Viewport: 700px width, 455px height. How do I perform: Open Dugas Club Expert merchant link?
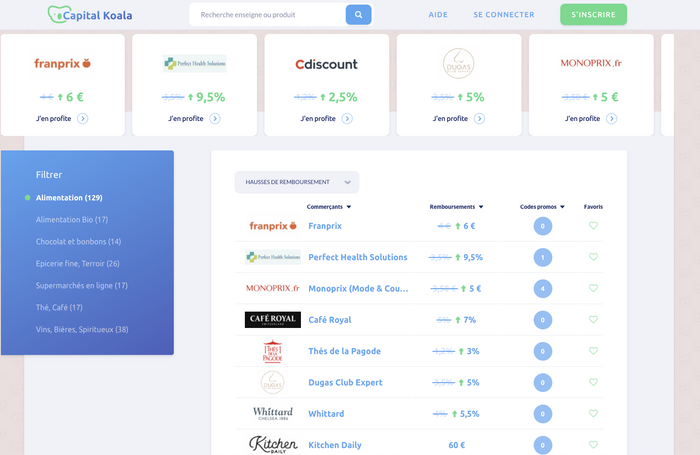[x=346, y=382]
